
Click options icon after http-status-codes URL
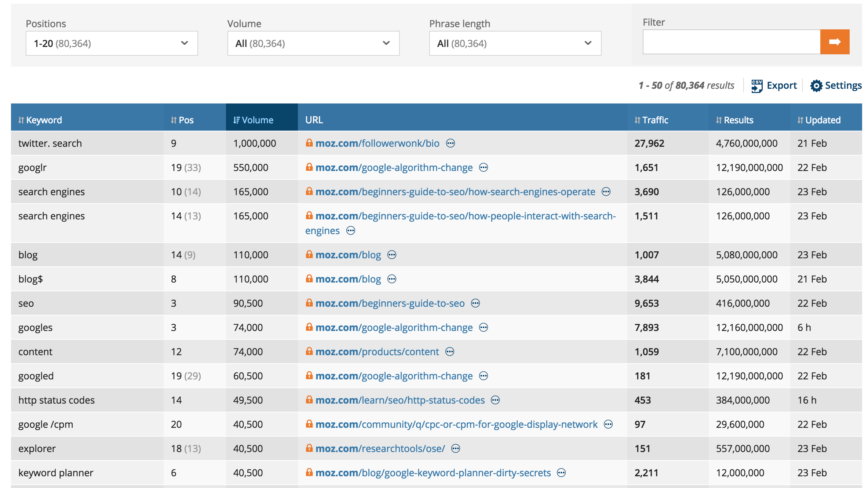495,400
